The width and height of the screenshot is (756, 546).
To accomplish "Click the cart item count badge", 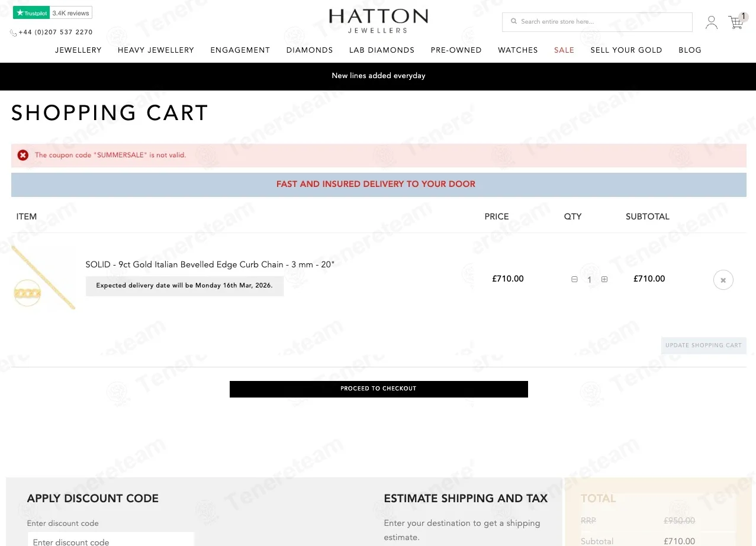I will [744, 17].
